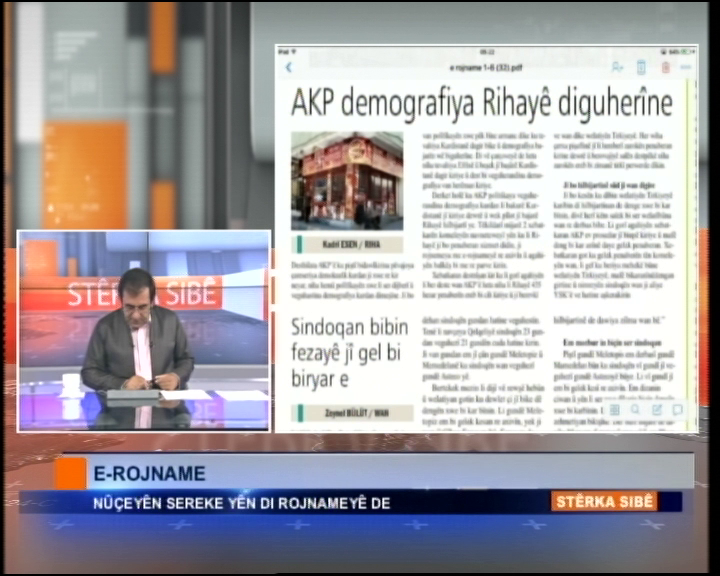Tap the search magnifier icon
This screenshot has height=576, width=720.
(x=636, y=409)
